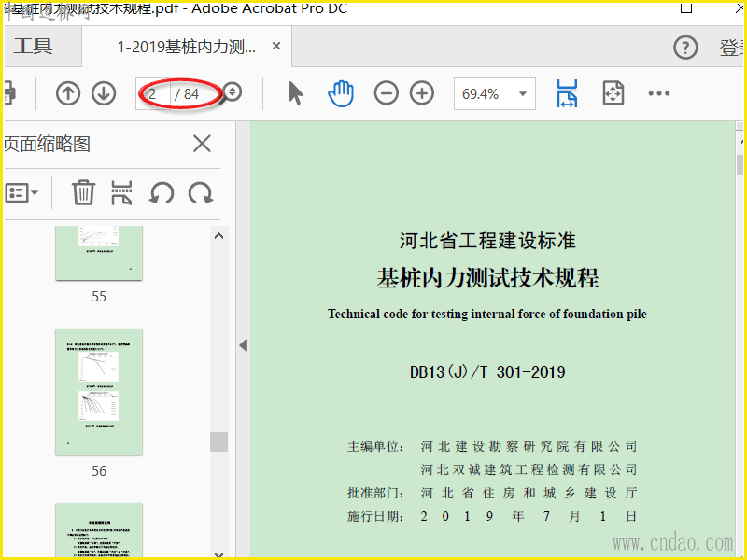The width and height of the screenshot is (747, 560).
Task: Click the page label 56
Action: tap(99, 471)
